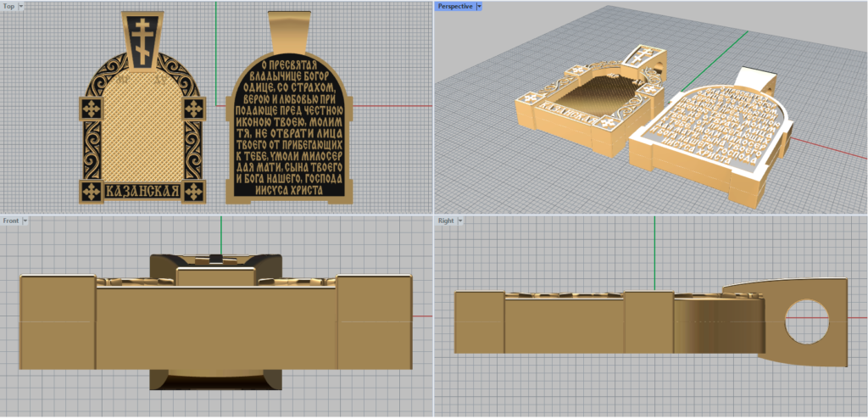The width and height of the screenshot is (868, 419).
Task: Activate the Top viewport title label
Action: click(8, 6)
